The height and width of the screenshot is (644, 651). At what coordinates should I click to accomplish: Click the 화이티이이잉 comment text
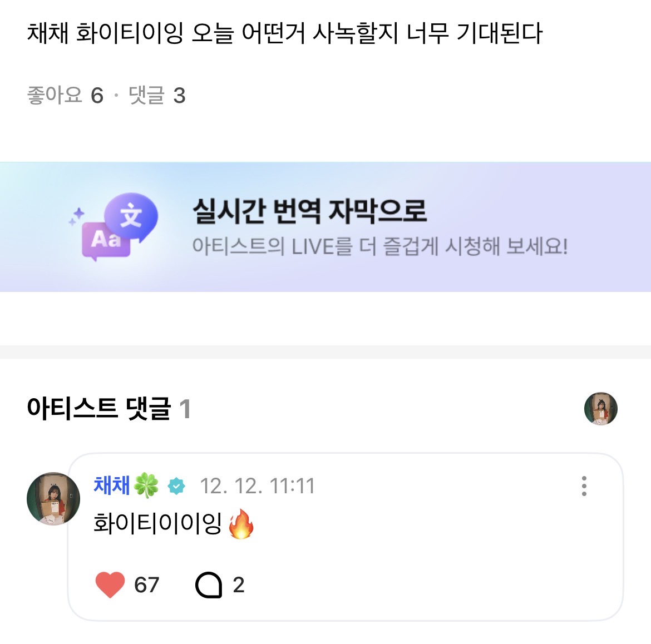157,524
